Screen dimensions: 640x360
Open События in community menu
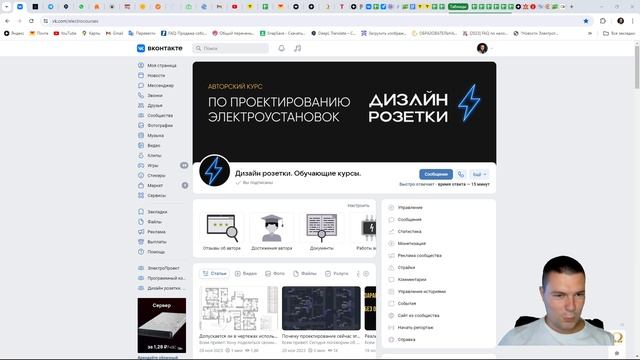tap(407, 304)
